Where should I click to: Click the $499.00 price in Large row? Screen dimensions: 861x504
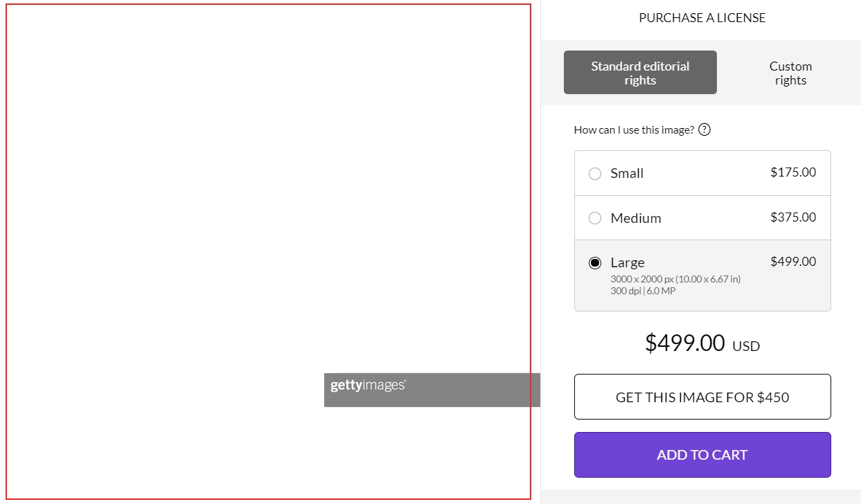pyautogui.click(x=793, y=262)
